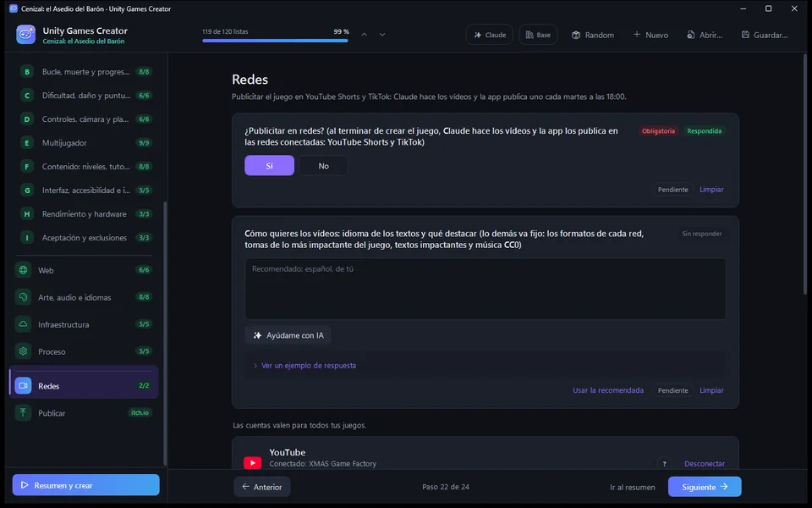812x508 pixels.
Task: Select section G icon for Interfaz, accesibilidad
Action: (x=27, y=190)
